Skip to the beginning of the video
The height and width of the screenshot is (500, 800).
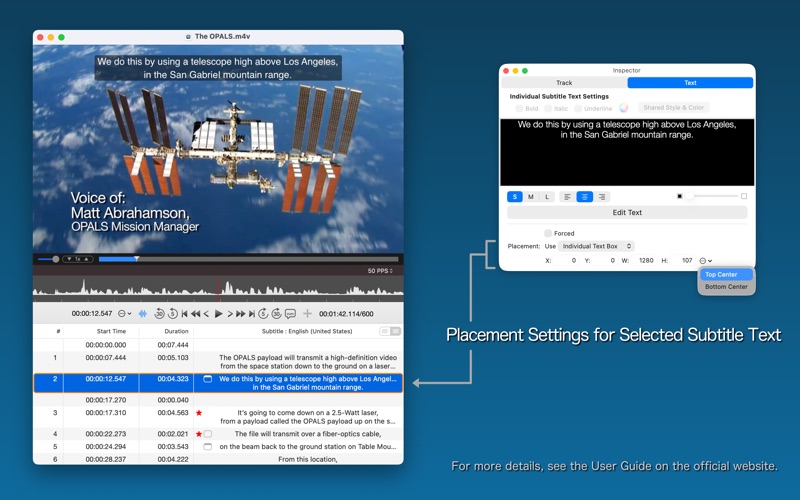(x=184, y=314)
